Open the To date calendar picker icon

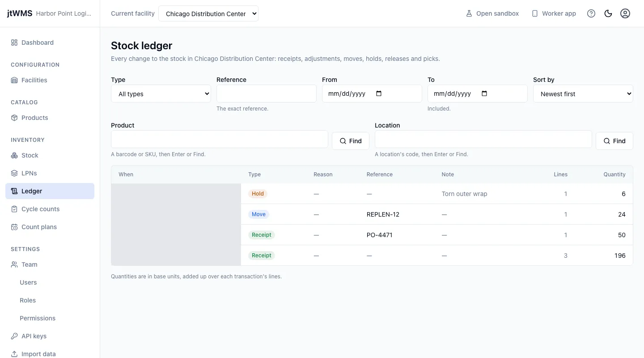pos(484,94)
